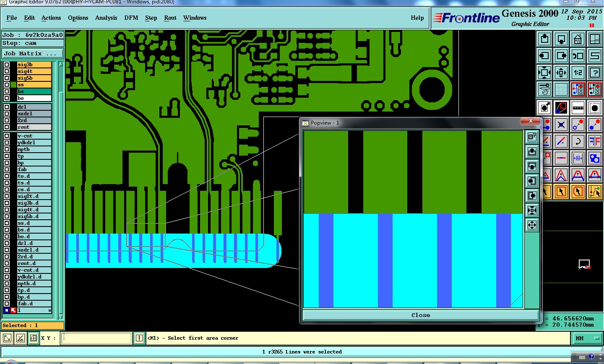Click the S-shaped snake path icon
The image size is (604, 364).
[x=595, y=56]
